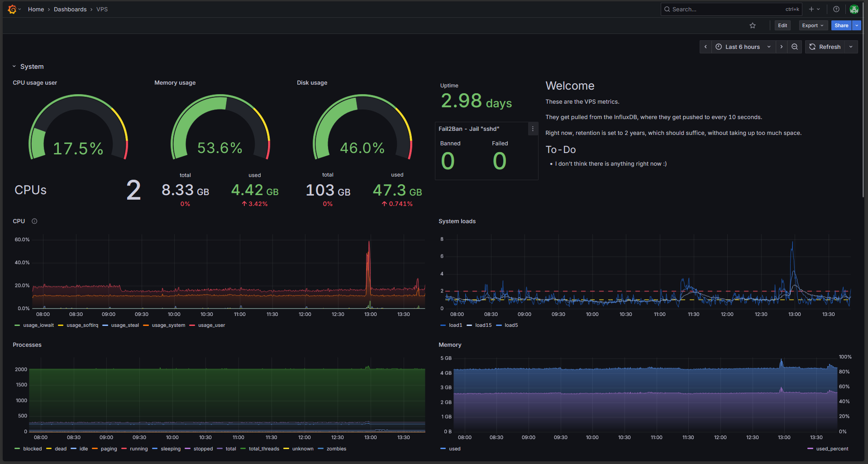This screenshot has height=464, width=868.
Task: Open Fail2Ban panel three-dot menu
Action: pyautogui.click(x=533, y=129)
